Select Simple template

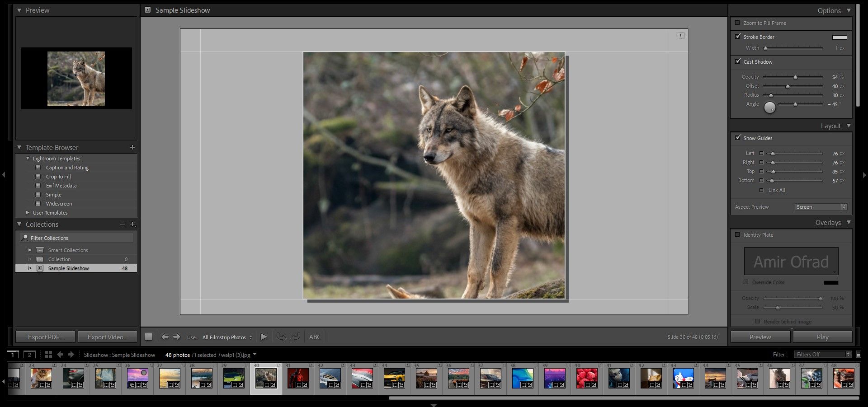click(53, 195)
